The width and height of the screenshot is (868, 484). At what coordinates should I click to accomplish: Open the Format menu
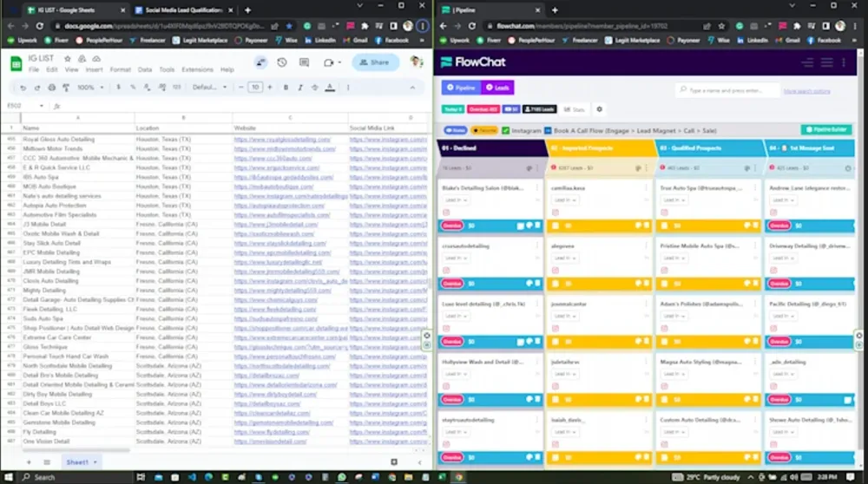tap(120, 69)
